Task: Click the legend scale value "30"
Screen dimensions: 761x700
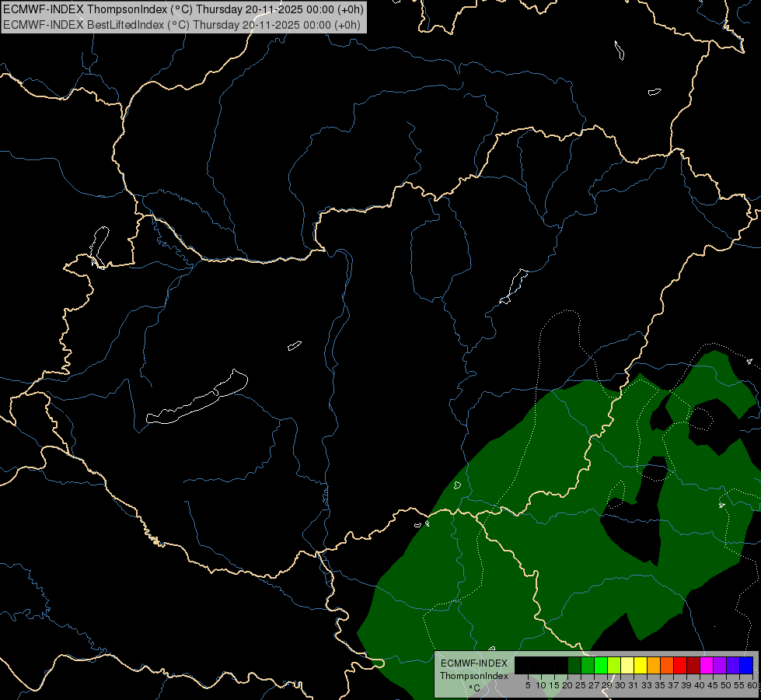Action: pyautogui.click(x=620, y=685)
